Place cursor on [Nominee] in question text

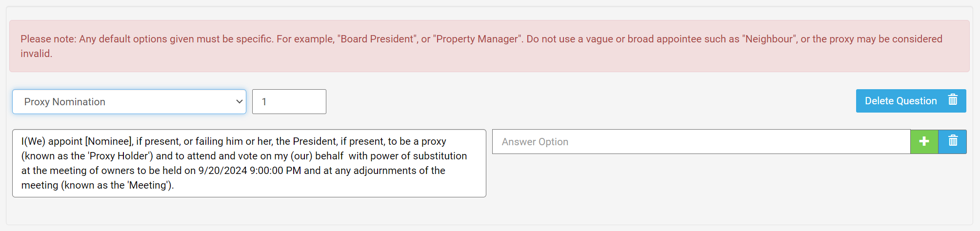(x=109, y=141)
